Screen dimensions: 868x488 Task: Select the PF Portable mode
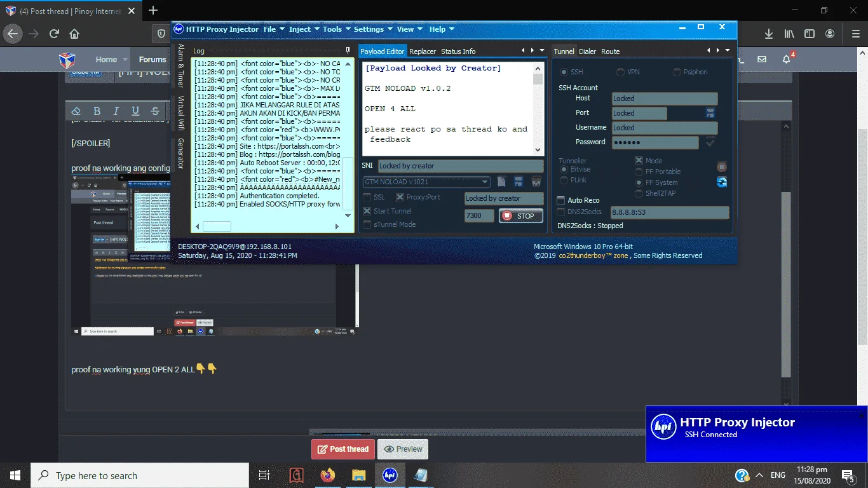click(x=639, y=172)
